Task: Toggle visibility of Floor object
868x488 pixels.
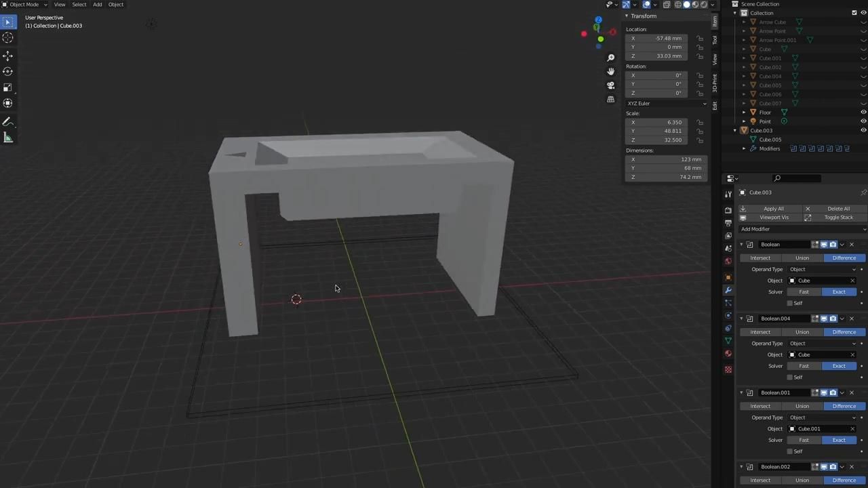Action: tap(863, 112)
